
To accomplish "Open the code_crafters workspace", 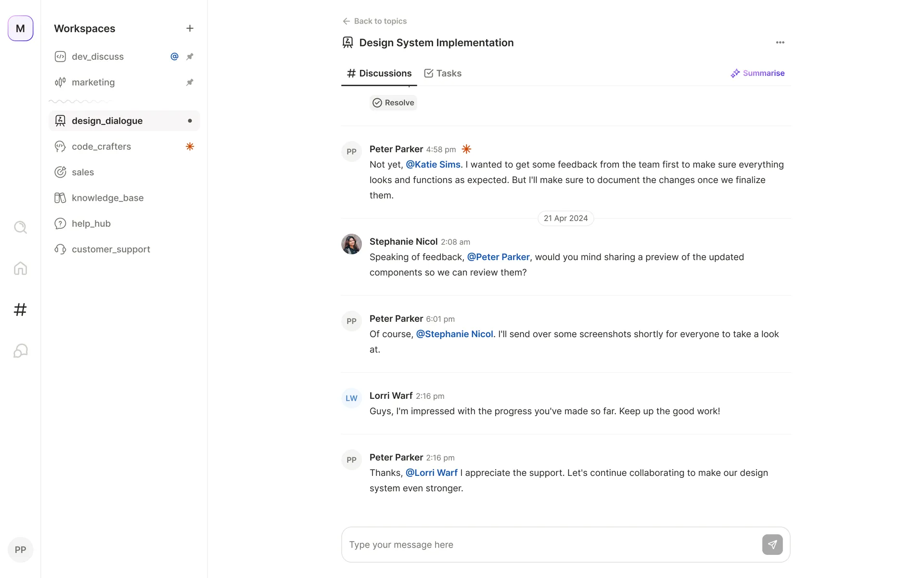I will click(124, 146).
